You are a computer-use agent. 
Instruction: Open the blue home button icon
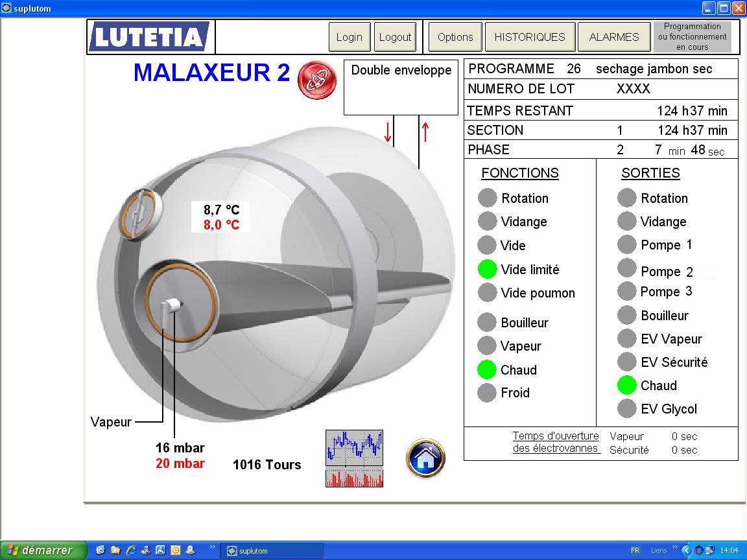coord(425,458)
